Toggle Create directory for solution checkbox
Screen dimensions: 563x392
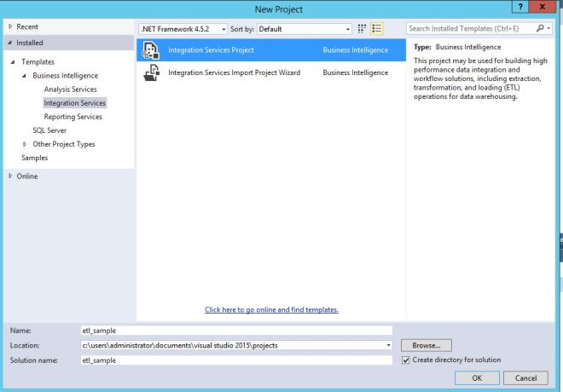pos(406,360)
